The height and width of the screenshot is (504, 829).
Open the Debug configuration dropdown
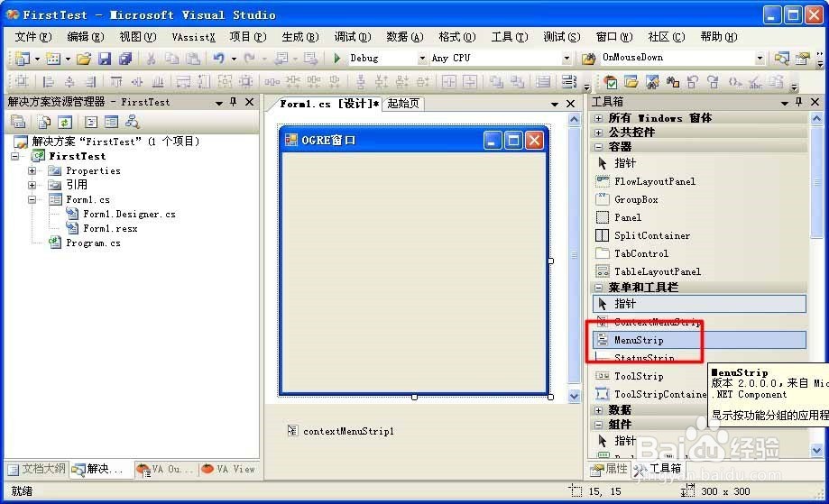(422, 58)
